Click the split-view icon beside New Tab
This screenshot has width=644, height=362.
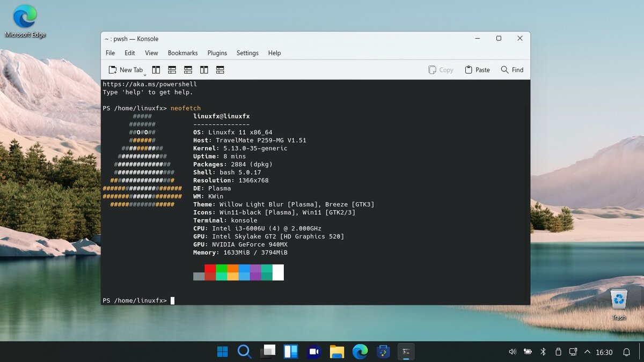pyautogui.click(x=156, y=70)
